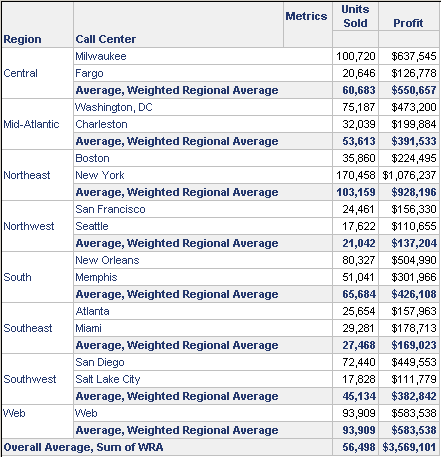Click the Call Center column header
Image resolution: width=441 pixels, height=457 pixels.
106,39
